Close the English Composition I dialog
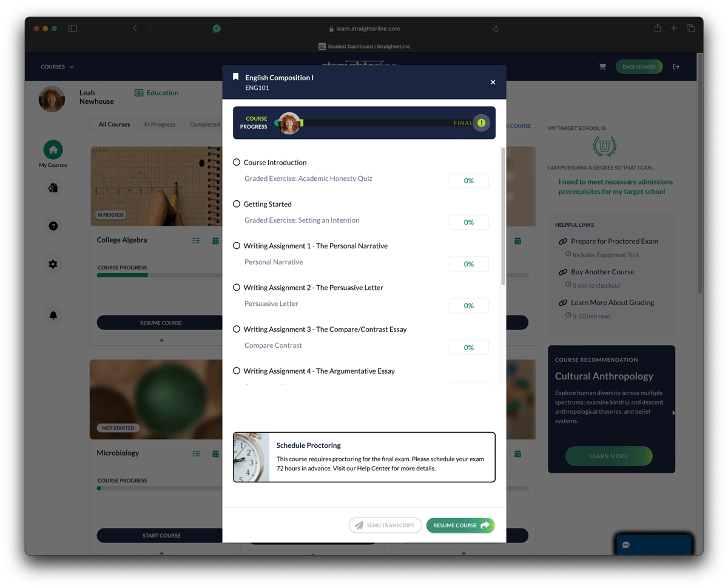 coord(493,82)
